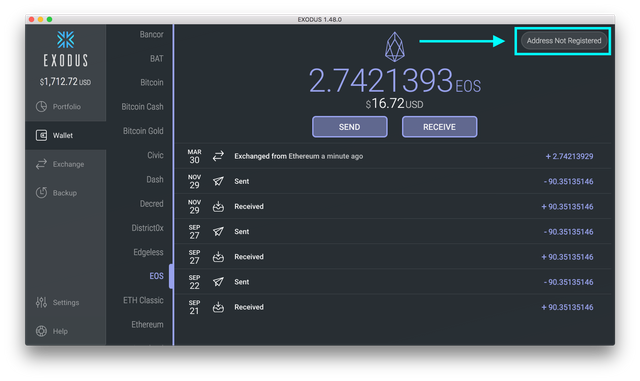Click Nov 29 amount - 90.35135146
This screenshot has height=381, width=640.
click(x=569, y=181)
